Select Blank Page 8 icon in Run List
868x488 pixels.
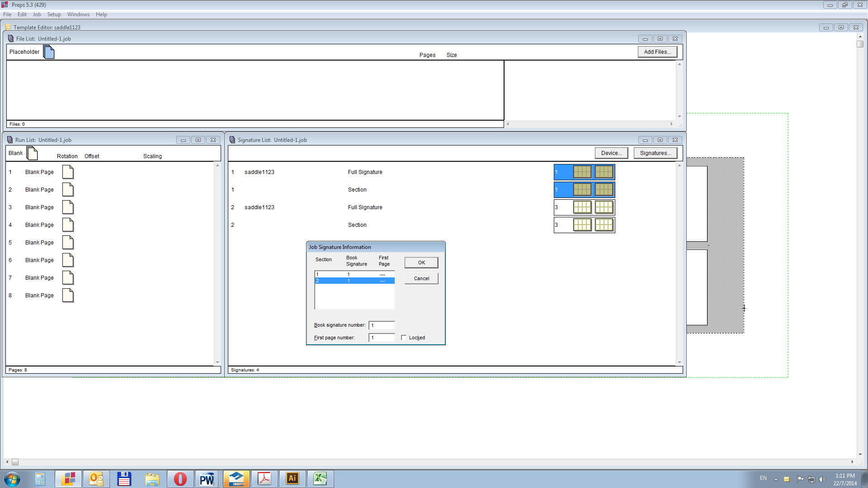pyautogui.click(x=68, y=296)
